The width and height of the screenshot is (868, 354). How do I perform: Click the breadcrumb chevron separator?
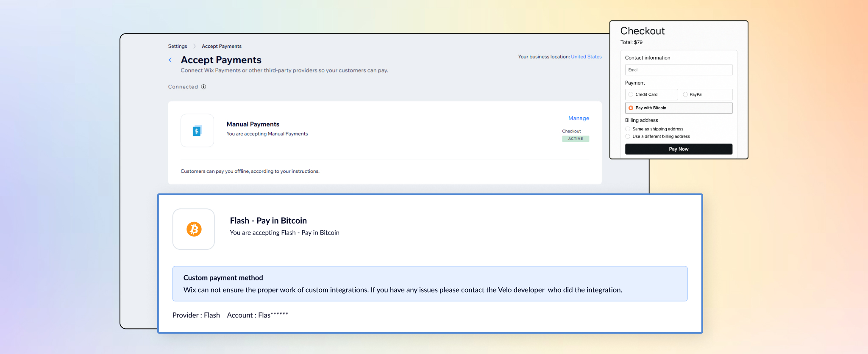pos(195,46)
